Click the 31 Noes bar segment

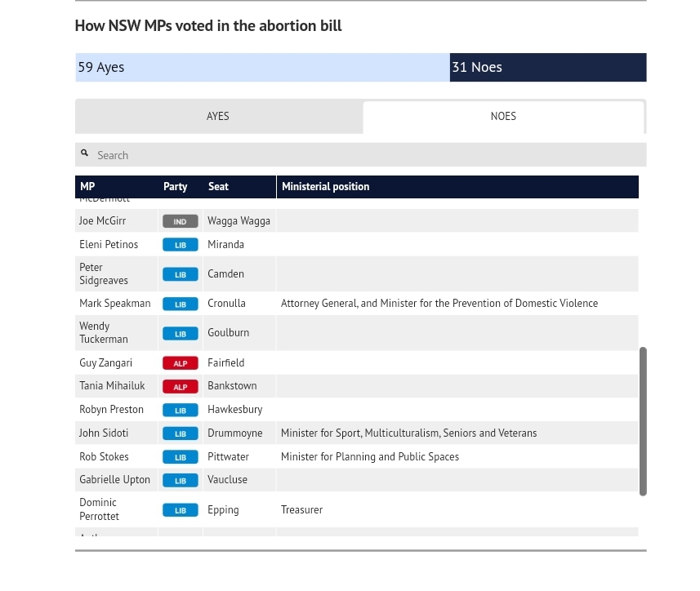(x=547, y=67)
